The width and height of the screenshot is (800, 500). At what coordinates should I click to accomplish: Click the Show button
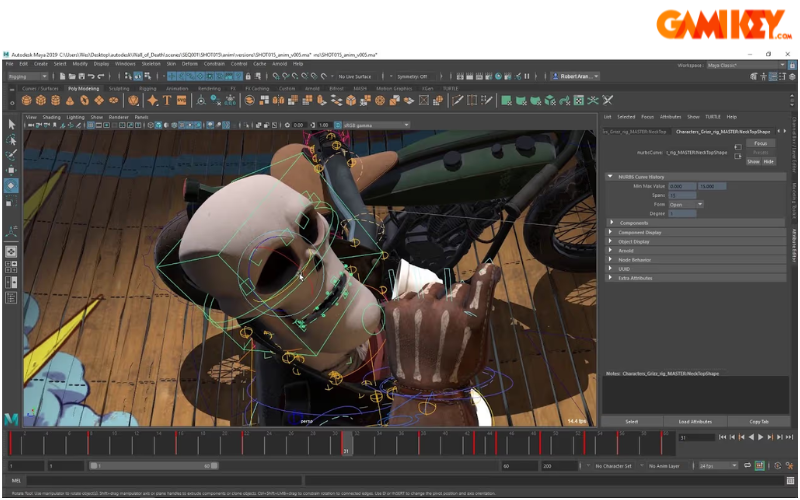[x=754, y=162]
